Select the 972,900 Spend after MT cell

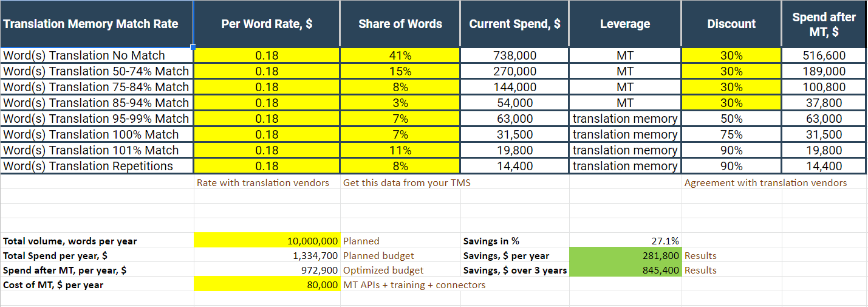tap(267, 270)
